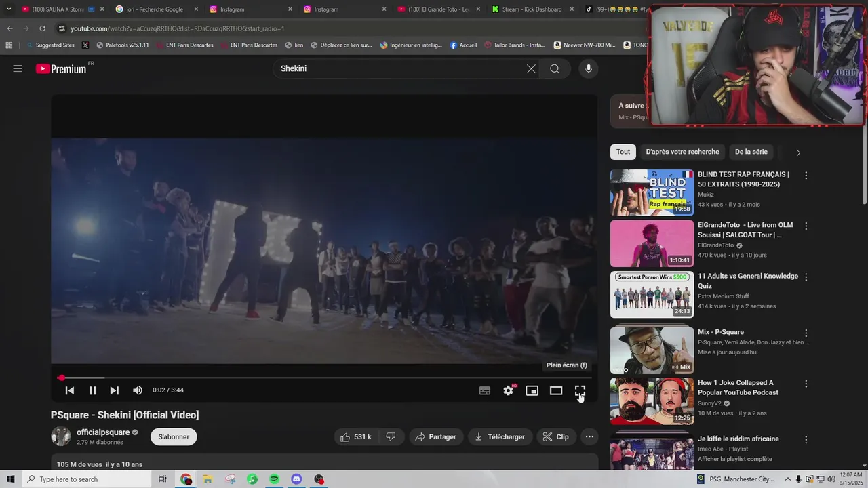This screenshot has width=868, height=488.
Task: Show more filter chips with arrow
Action: tap(798, 152)
